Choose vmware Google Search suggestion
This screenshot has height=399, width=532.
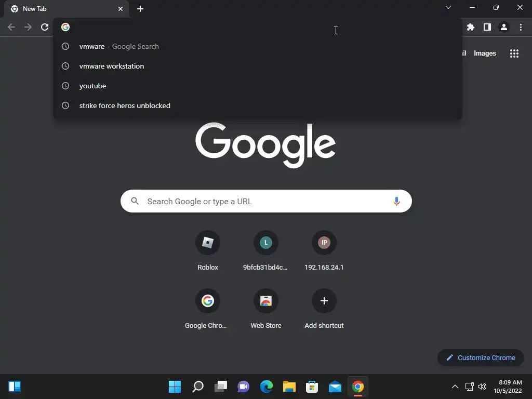pos(258,46)
